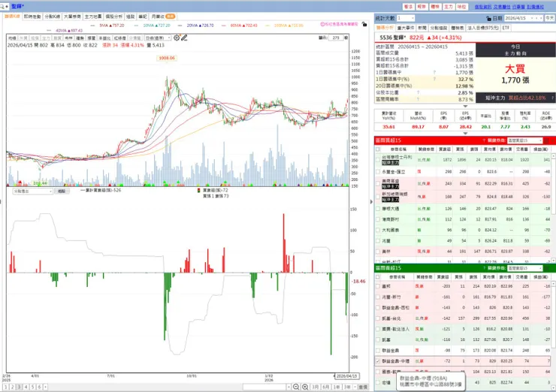Image resolution: width=556 pixels, height=392 pixels.
Task: Open the 分點進出 dropdown below chart
Action: point(33,191)
